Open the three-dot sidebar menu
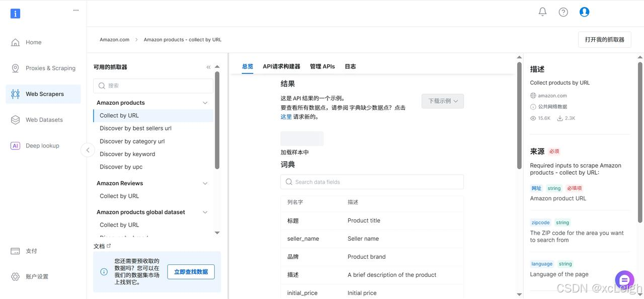Viewport: 644px width, 299px height. click(76, 10)
